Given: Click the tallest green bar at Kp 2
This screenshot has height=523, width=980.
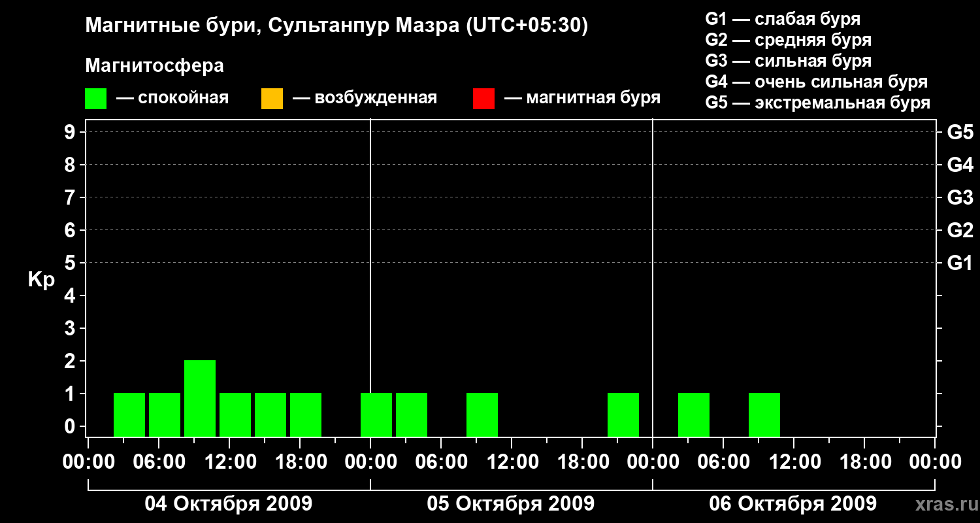Looking at the screenshot, I should tap(200, 397).
